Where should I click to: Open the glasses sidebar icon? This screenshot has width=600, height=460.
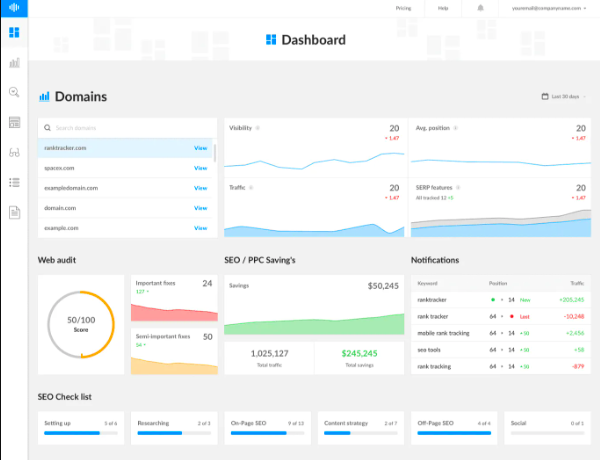point(14,153)
